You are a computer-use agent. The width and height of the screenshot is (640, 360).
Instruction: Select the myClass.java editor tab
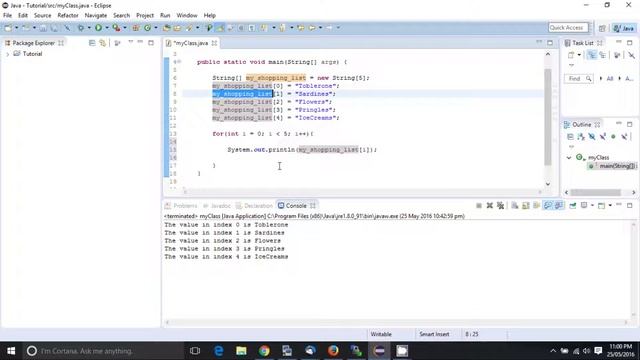coord(191,43)
